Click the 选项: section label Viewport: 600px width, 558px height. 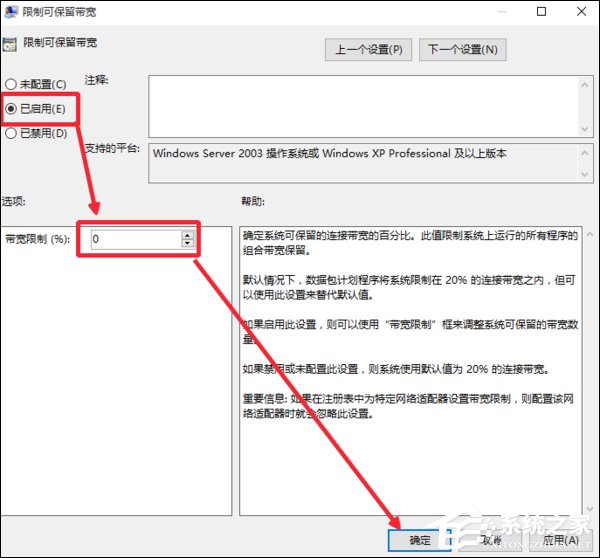coord(14,202)
